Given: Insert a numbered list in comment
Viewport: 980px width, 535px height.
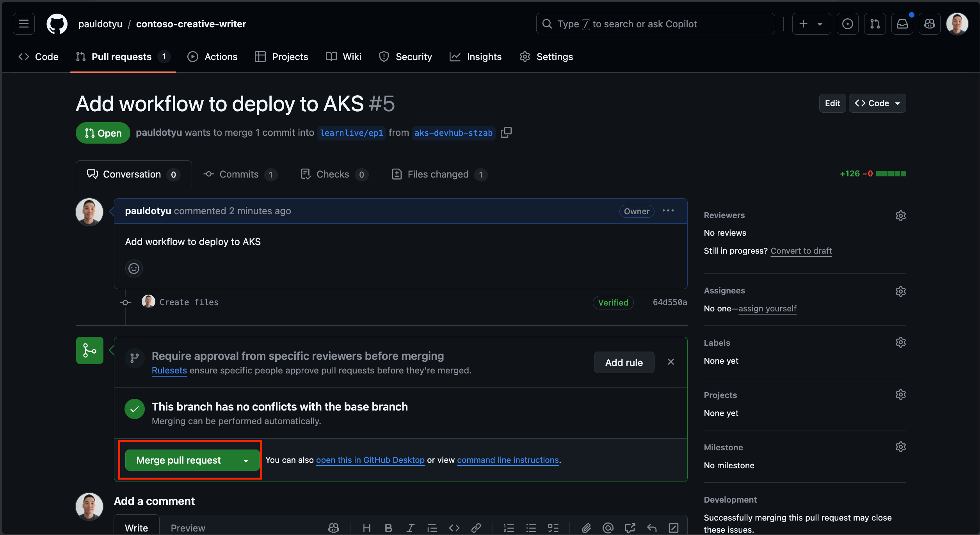Looking at the screenshot, I should [x=509, y=528].
